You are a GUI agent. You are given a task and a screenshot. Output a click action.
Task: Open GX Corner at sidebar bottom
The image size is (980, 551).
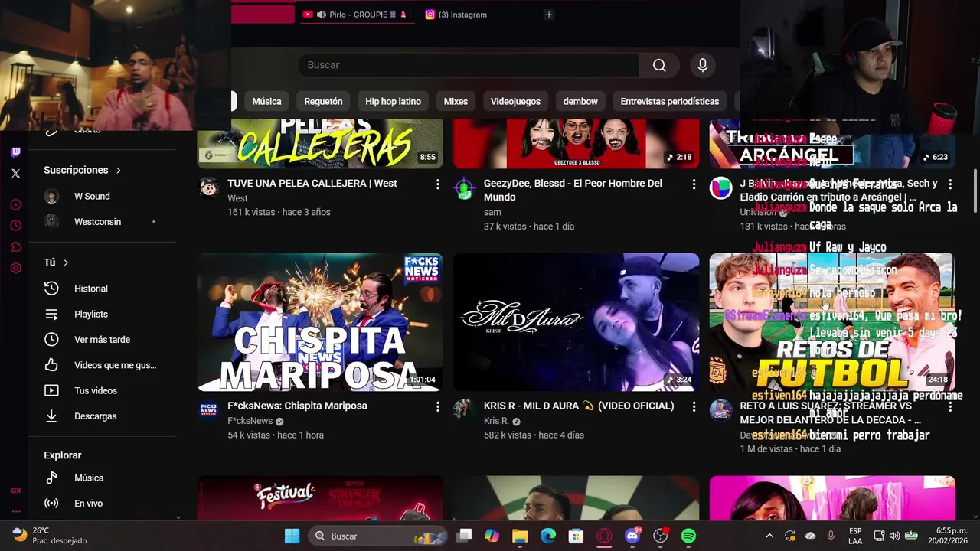point(15,491)
